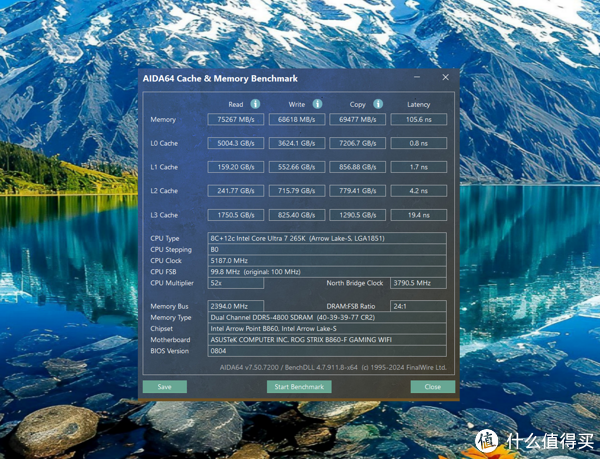Click the Save button
Viewport: 600px width, 459px height.
pos(164,386)
